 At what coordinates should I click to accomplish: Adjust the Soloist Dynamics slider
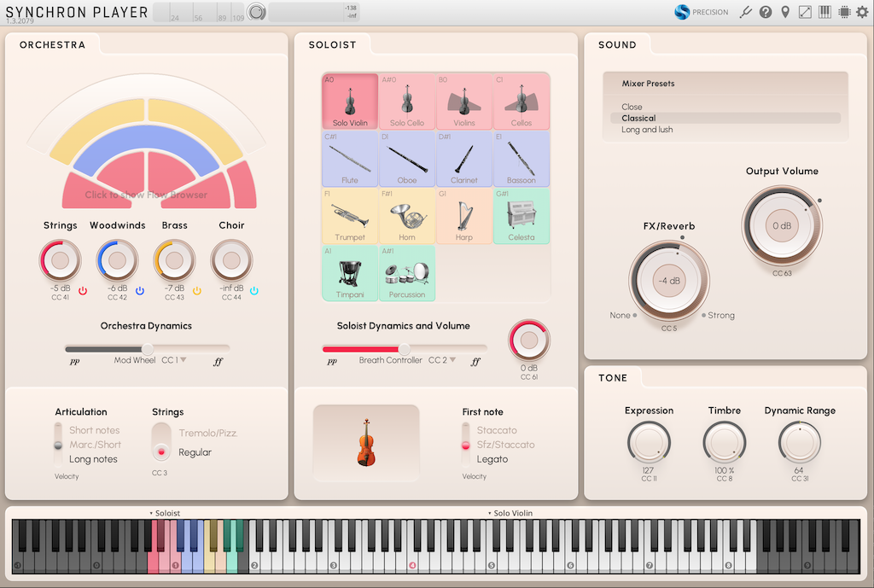click(404, 349)
